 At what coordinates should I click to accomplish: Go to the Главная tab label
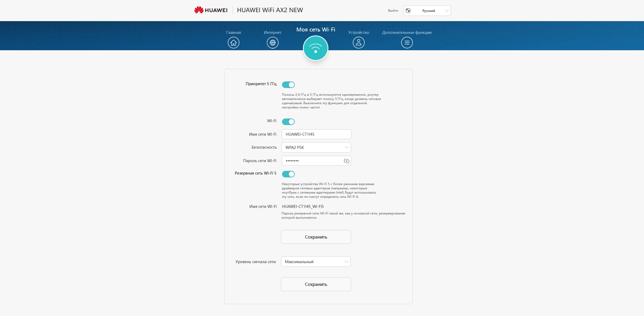point(233,33)
